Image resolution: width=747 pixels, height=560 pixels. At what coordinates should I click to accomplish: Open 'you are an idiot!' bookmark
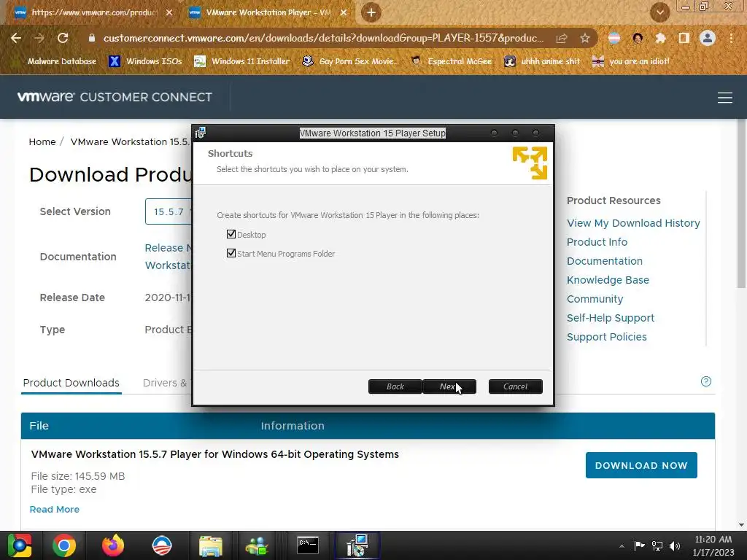click(631, 61)
